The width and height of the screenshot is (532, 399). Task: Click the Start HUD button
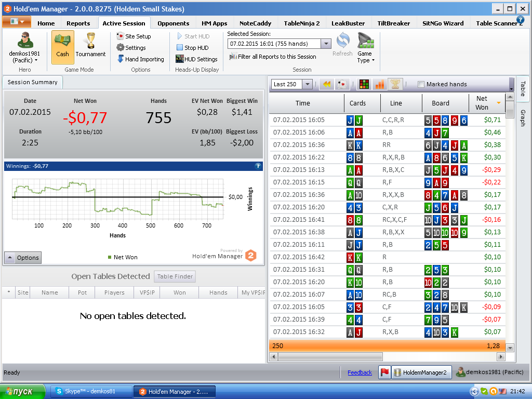(x=193, y=36)
